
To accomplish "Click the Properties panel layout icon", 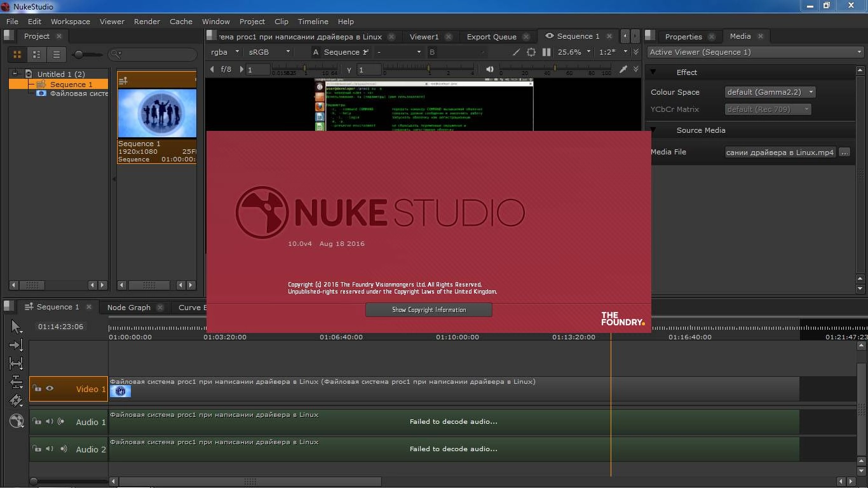I will coord(649,36).
